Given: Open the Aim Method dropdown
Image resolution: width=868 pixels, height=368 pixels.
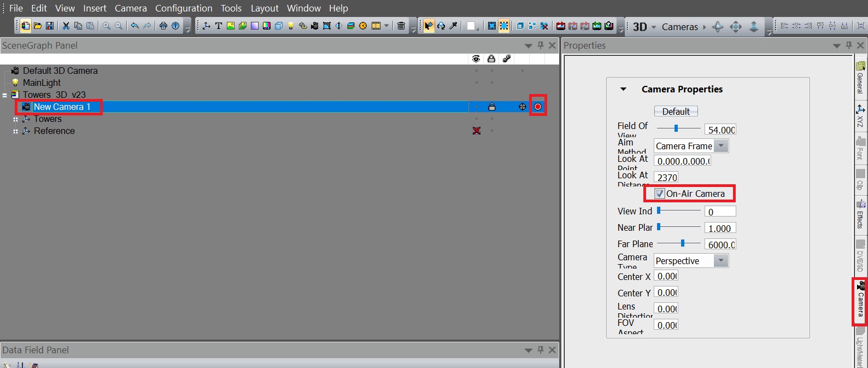Looking at the screenshot, I should pos(721,146).
